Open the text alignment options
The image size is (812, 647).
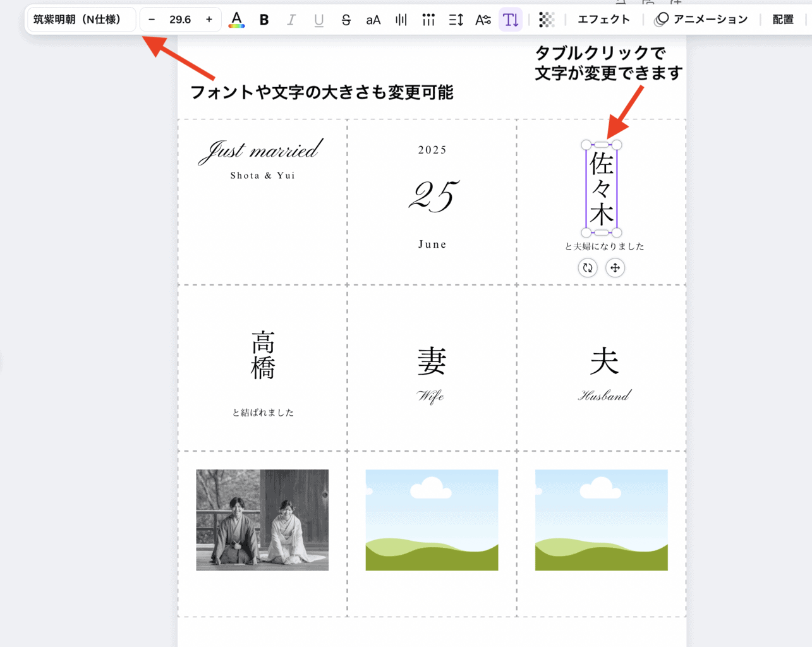[401, 20]
